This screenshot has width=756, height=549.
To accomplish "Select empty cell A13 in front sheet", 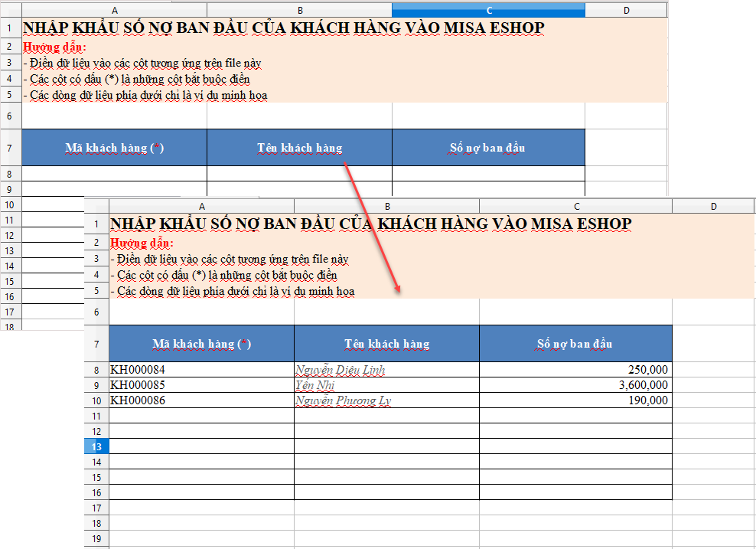I will [201, 446].
